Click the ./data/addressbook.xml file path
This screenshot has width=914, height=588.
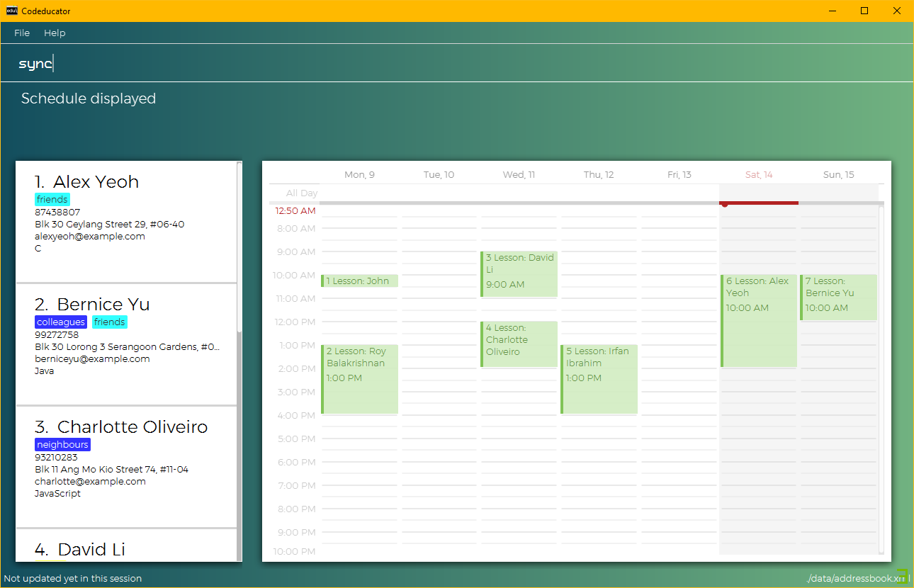(857, 579)
